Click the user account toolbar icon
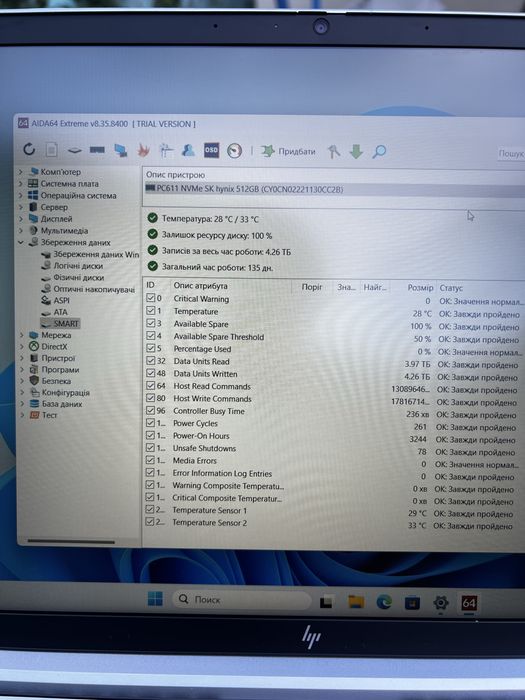 tap(188, 150)
